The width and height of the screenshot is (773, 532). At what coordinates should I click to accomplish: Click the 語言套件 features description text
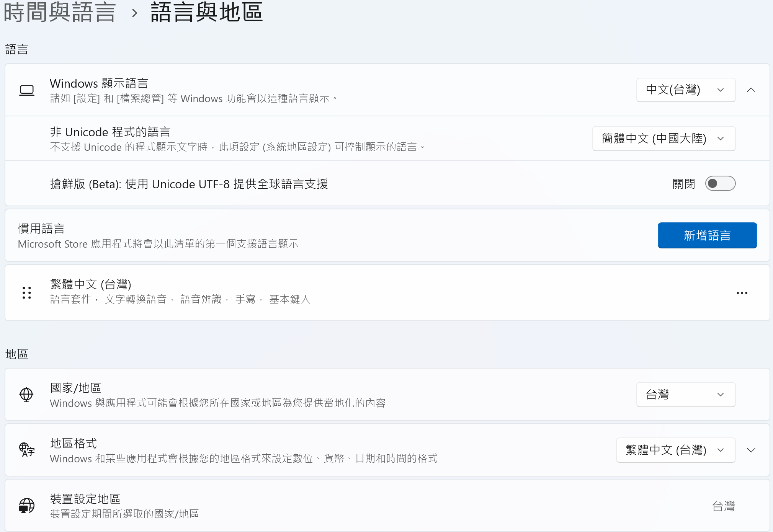[x=180, y=299]
